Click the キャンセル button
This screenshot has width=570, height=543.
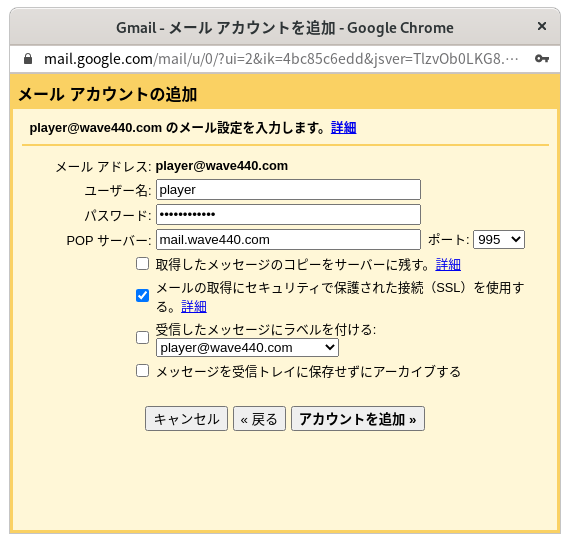pos(186,419)
